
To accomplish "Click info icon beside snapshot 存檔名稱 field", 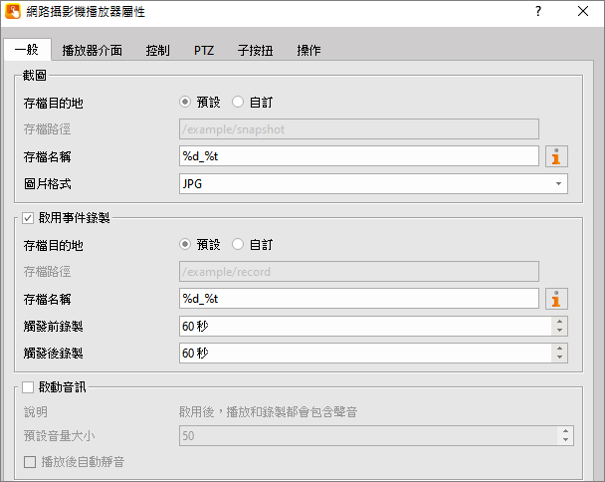I will click(x=558, y=156).
